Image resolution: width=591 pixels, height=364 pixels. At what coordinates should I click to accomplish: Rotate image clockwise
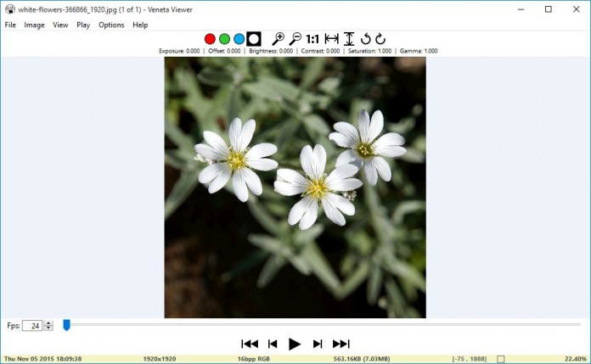pyautogui.click(x=380, y=39)
